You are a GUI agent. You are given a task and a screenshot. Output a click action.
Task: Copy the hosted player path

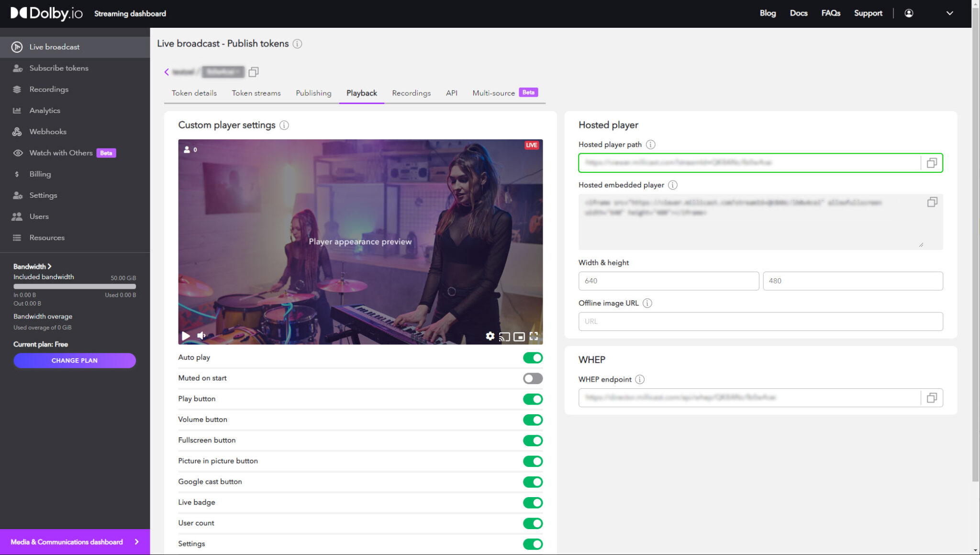click(x=931, y=163)
